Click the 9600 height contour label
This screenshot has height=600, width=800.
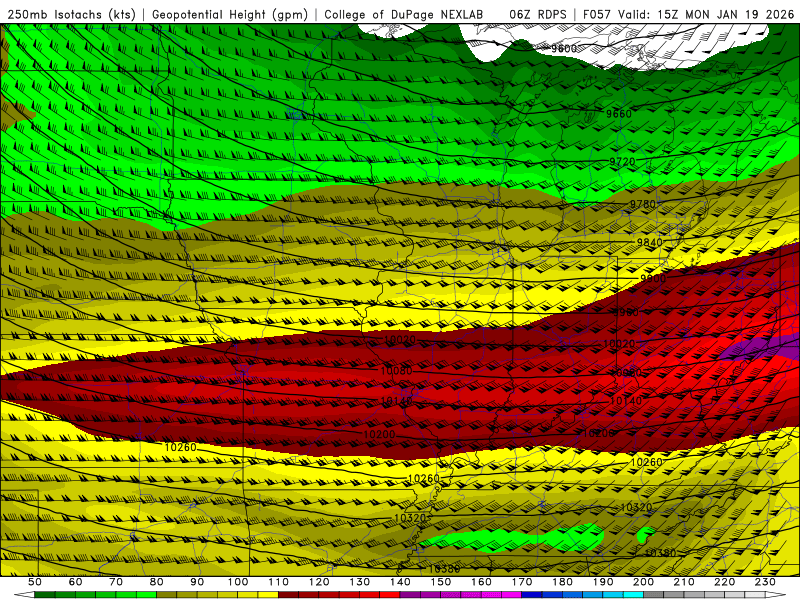pyautogui.click(x=564, y=48)
